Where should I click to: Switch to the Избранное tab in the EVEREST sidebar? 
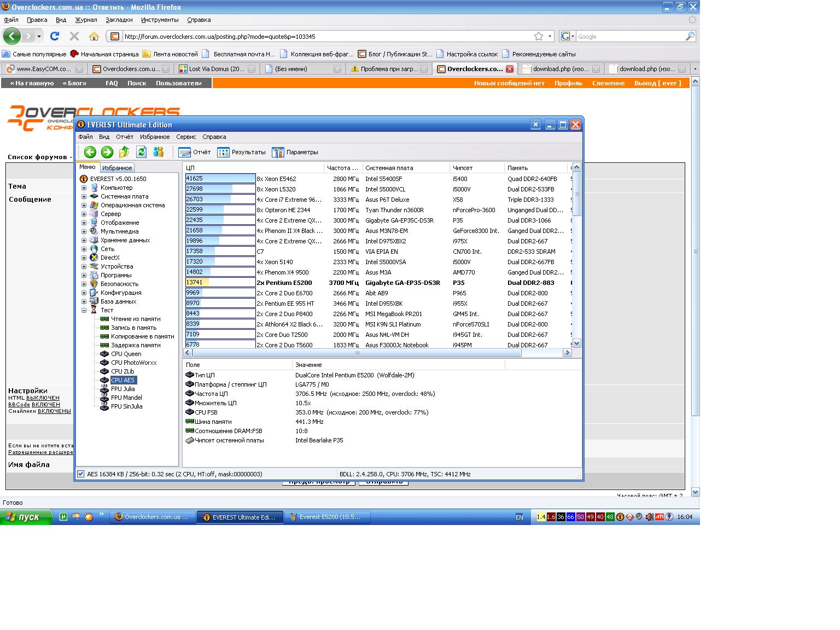117,168
